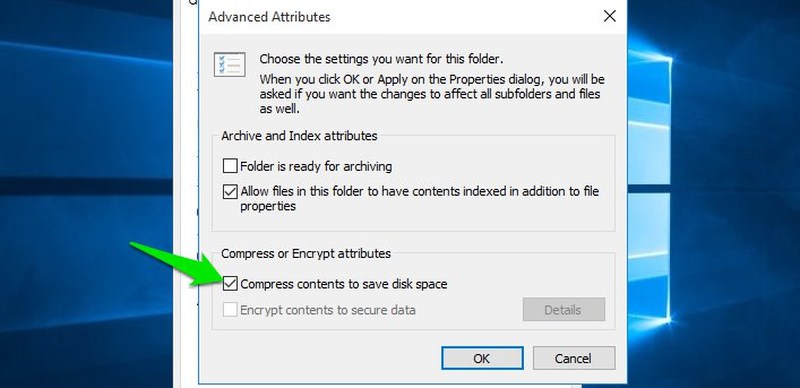The width and height of the screenshot is (800, 388).
Task: Close the Advanced Attributes dialog
Action: [x=609, y=16]
